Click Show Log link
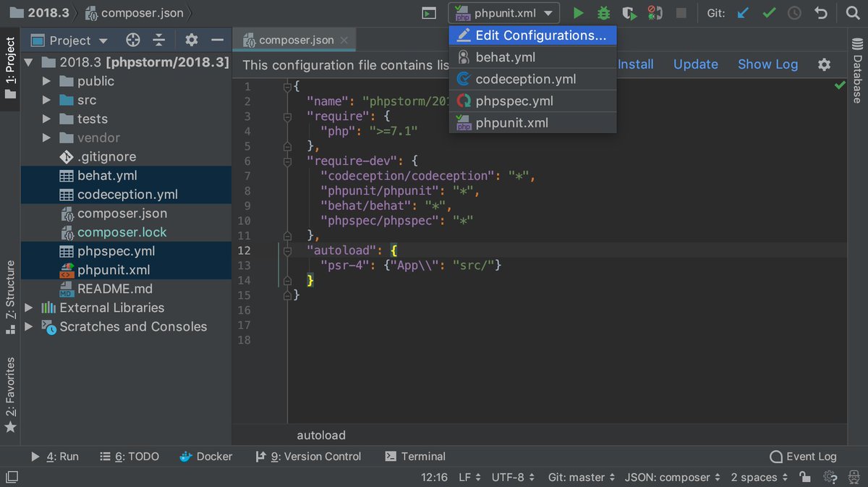The height and width of the screenshot is (487, 868). click(767, 64)
